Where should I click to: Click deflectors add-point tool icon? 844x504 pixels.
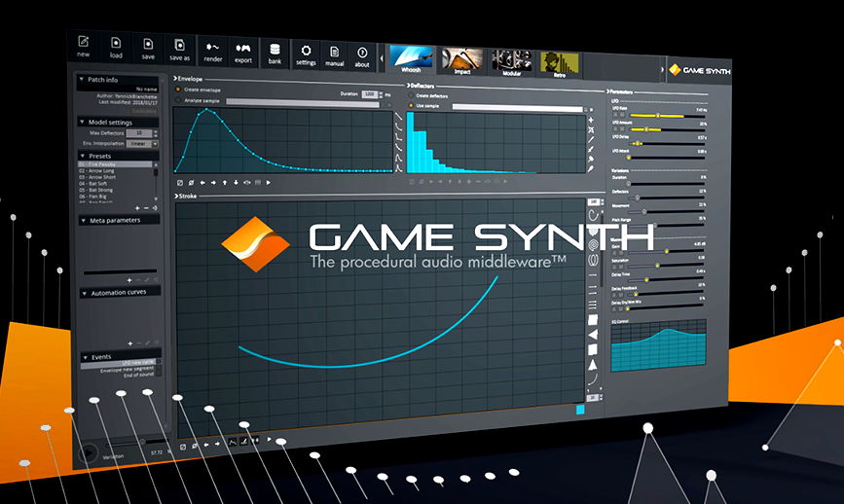click(591, 120)
